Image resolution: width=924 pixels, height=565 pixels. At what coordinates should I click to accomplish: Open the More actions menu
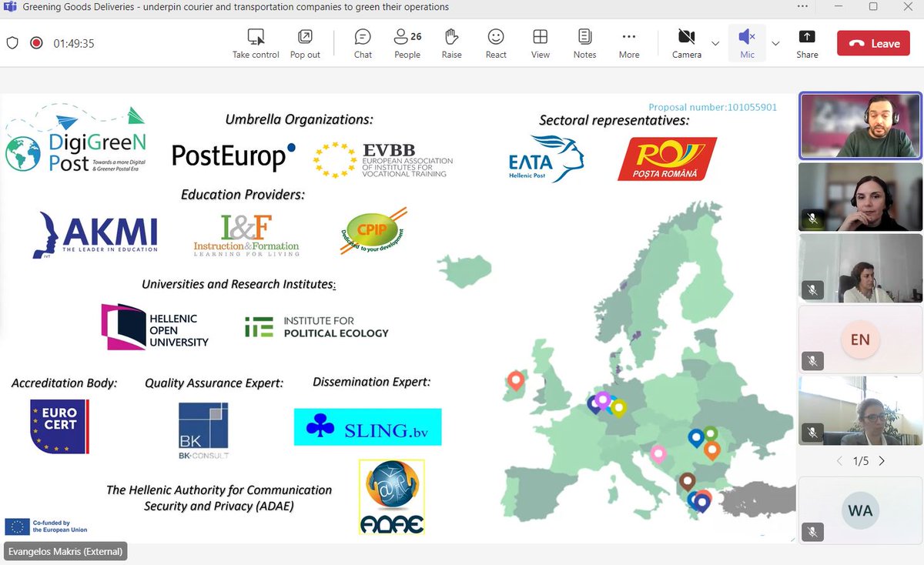click(629, 43)
